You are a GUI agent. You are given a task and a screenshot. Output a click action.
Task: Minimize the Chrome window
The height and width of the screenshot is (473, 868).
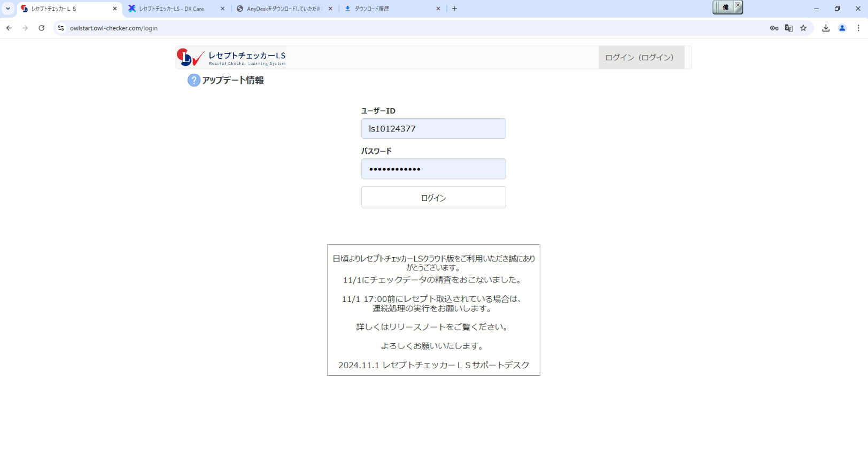pos(816,9)
